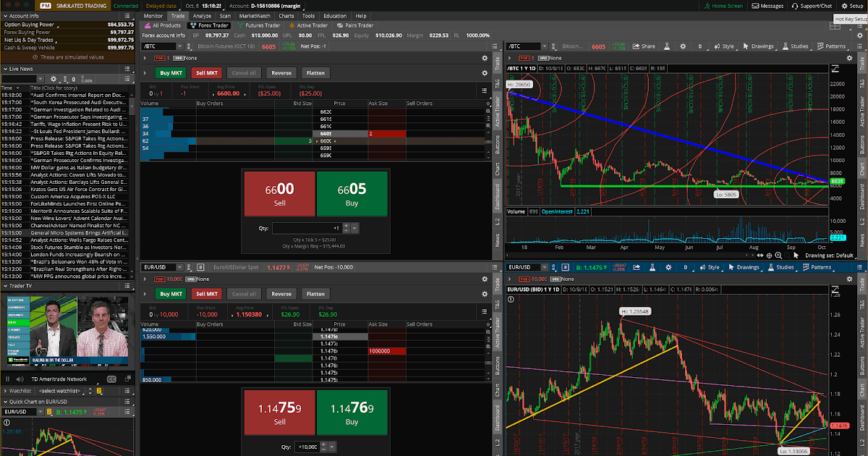Expand the Watchlist section
The image size is (868, 456).
(4, 391)
